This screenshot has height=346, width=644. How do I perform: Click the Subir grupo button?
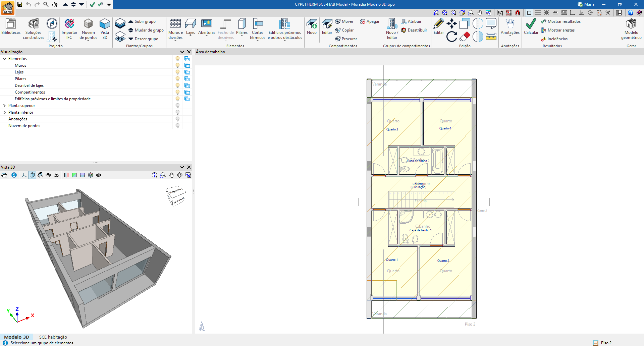click(x=142, y=21)
